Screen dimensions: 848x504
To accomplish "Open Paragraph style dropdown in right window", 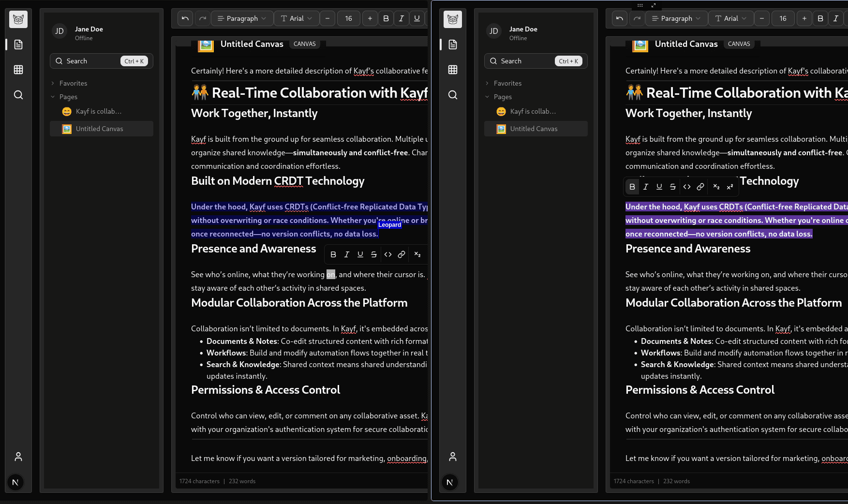I will [676, 18].
